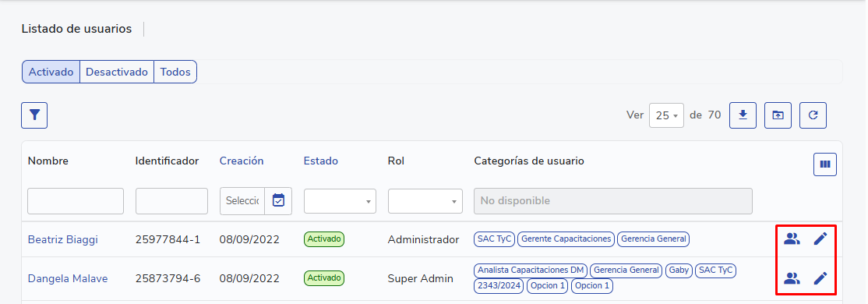Switch to the Desactivado tab

point(117,72)
